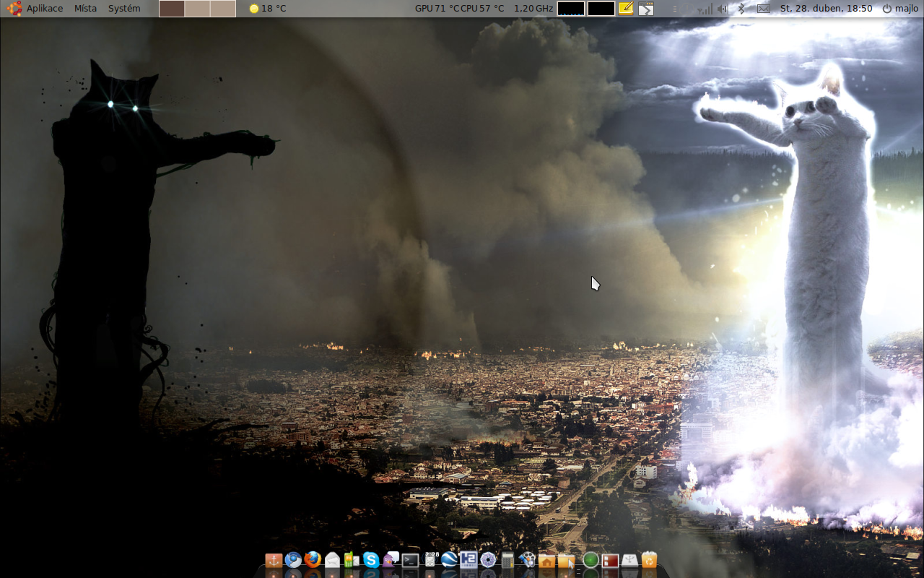Image resolution: width=924 pixels, height=578 pixels.
Task: Launch the calculator from the dock
Action: point(507,560)
